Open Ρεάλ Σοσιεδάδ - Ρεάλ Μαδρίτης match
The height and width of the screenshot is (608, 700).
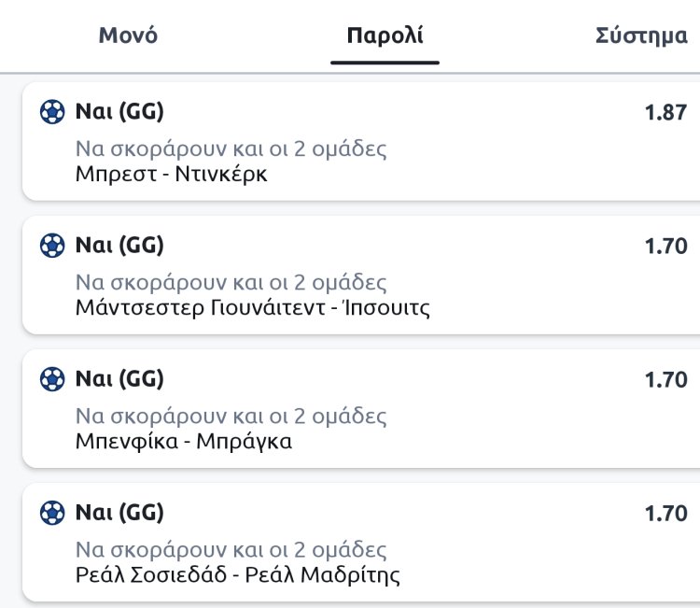[x=237, y=574]
